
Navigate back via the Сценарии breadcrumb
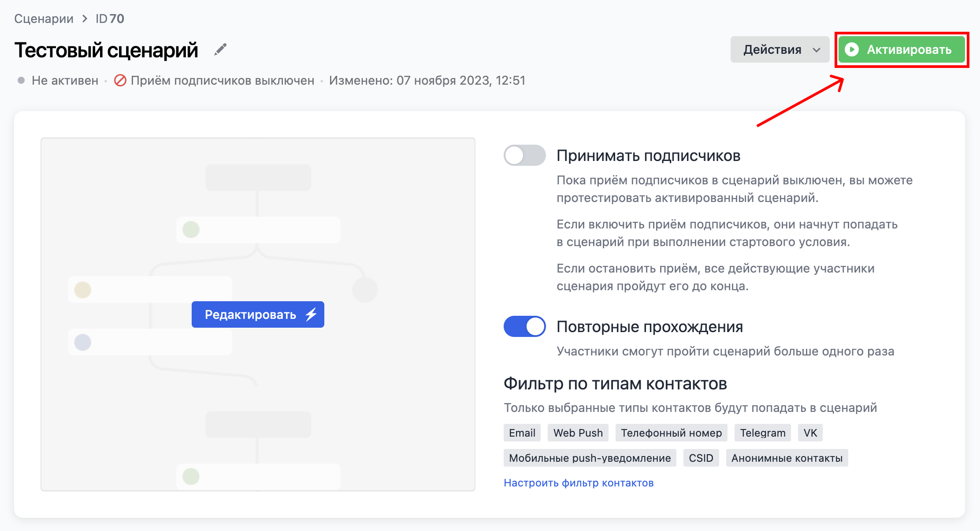click(x=44, y=19)
